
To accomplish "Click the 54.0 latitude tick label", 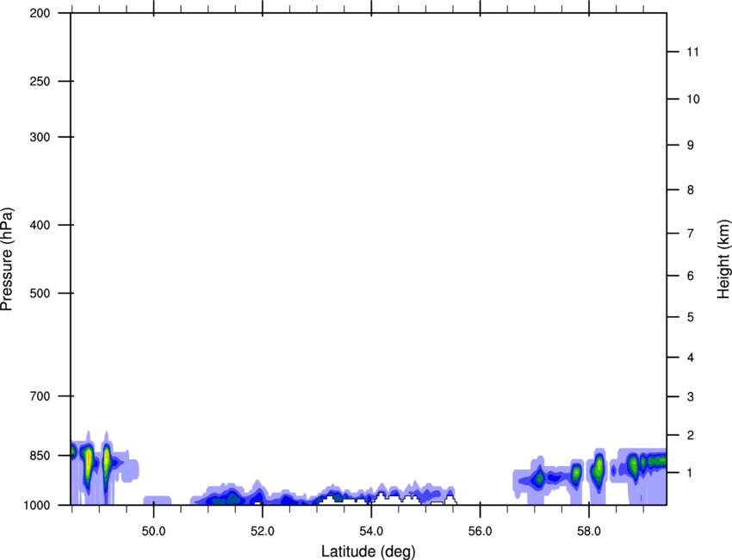I will pos(371,532).
